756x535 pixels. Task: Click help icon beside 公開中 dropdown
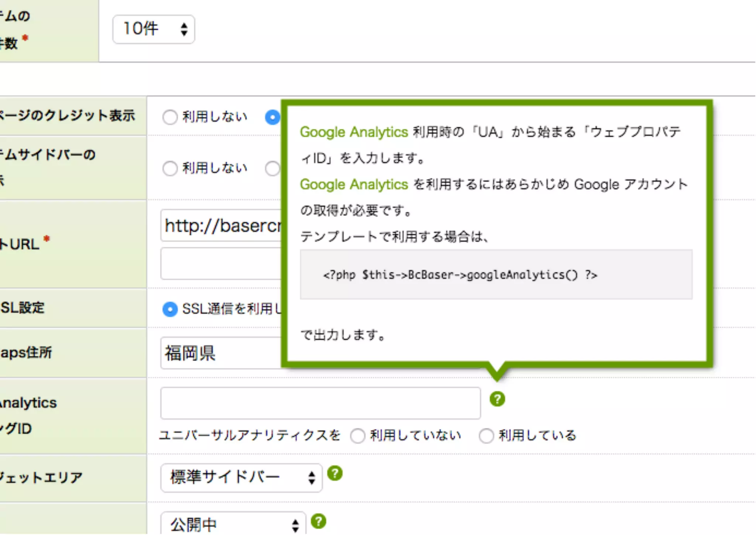pos(319,521)
